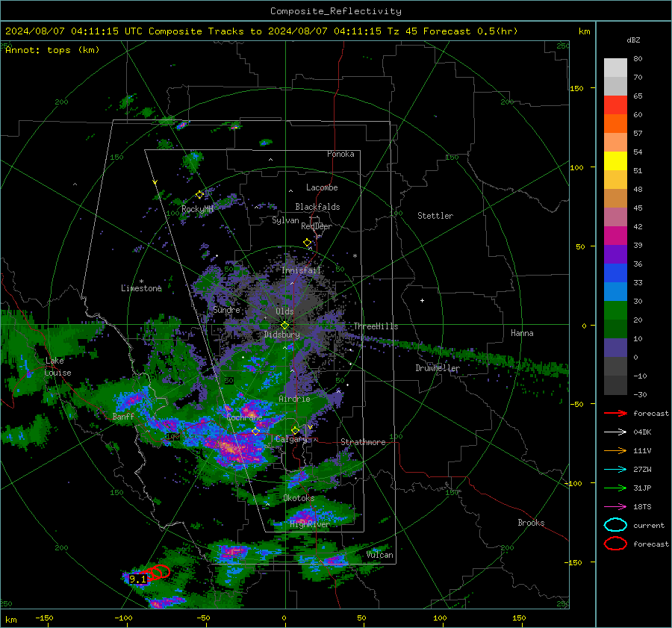Click the white 04DK arrow in legend

615,432
